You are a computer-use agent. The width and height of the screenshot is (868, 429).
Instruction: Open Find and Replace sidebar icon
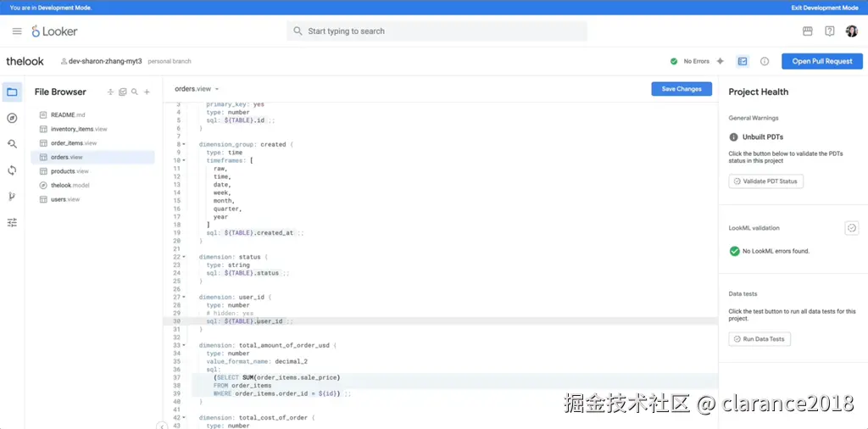coord(12,144)
